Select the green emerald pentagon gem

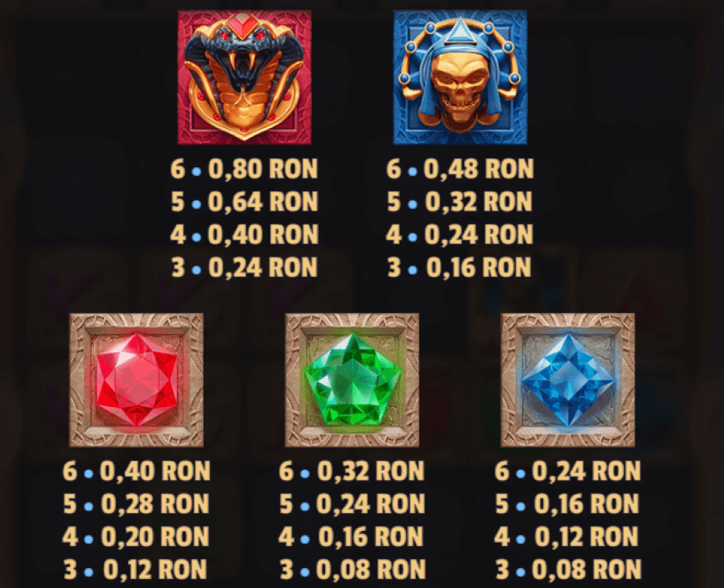click(x=352, y=380)
